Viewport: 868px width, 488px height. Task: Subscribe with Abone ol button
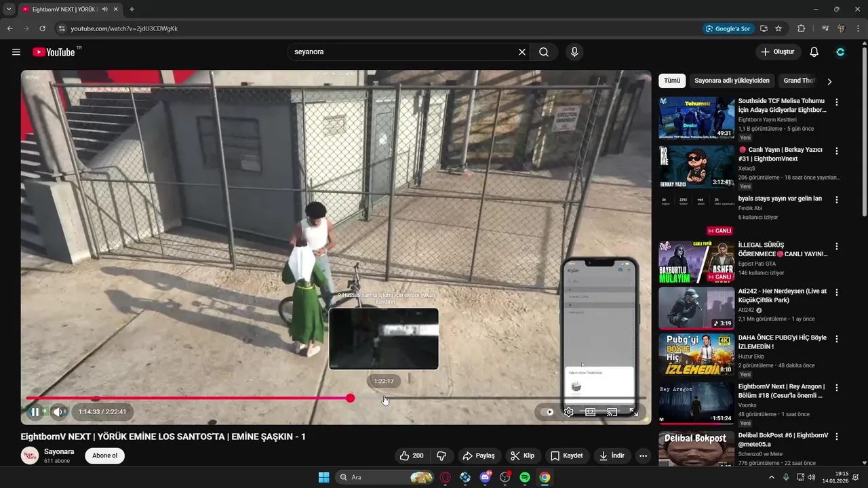click(x=104, y=455)
